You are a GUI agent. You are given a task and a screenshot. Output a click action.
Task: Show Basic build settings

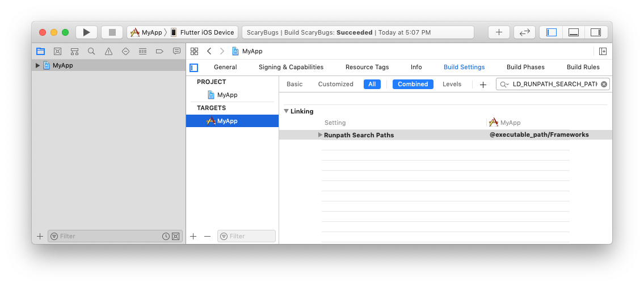pyautogui.click(x=294, y=84)
